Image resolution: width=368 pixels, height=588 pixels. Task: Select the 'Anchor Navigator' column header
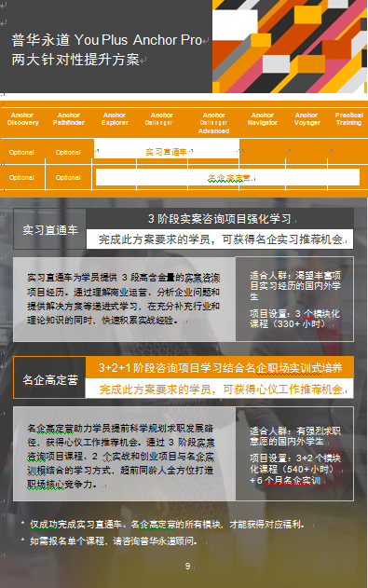point(263,119)
